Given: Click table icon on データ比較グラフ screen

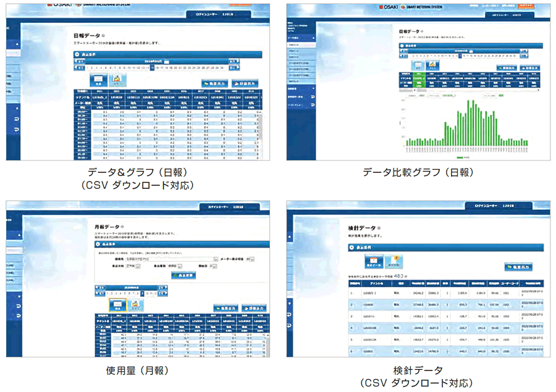Looking at the screenshot, I should 418,65.
